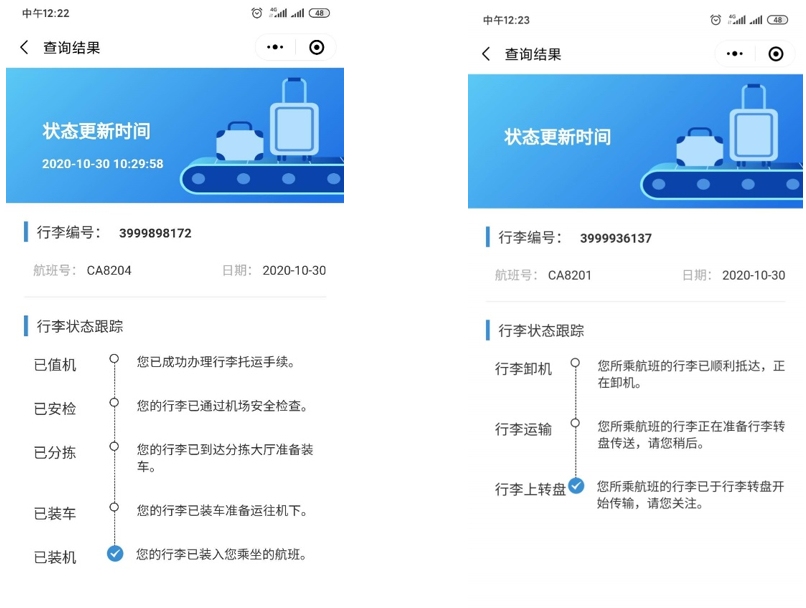The height and width of the screenshot is (608, 806).
Task: Select checked marker for 行李上转盘 step
Action: point(576,485)
